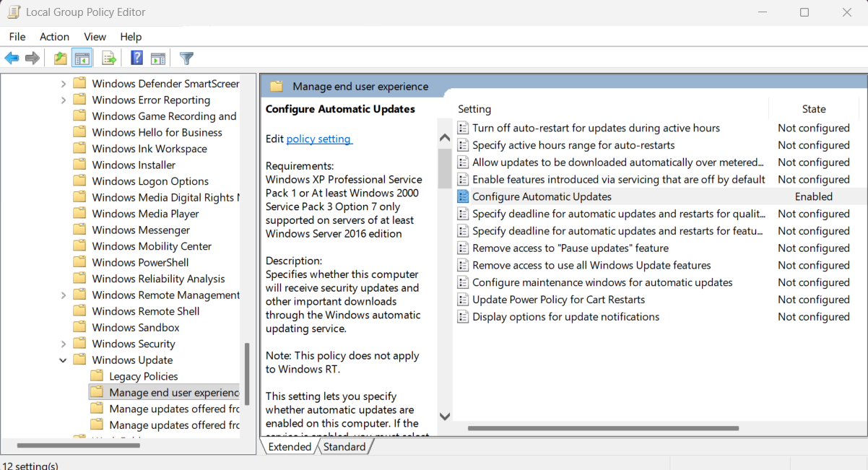Collapse the Windows Update tree node
Image resolution: width=868 pixels, height=470 pixels.
(x=63, y=360)
